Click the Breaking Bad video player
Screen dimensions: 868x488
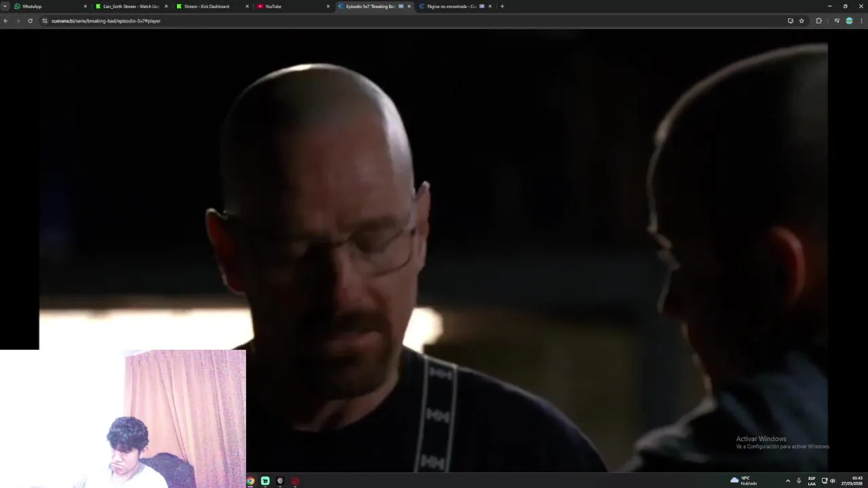(434, 251)
